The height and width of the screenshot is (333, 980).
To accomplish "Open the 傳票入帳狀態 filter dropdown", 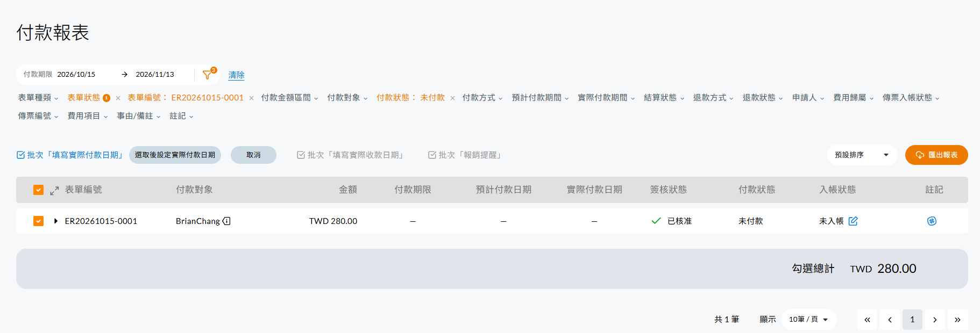I will click(912, 98).
